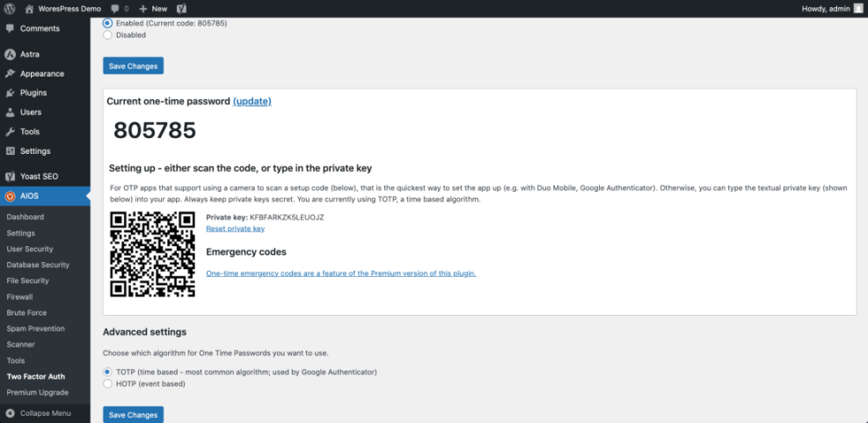
Task: Open AIOS Settings submenu item
Action: pyautogui.click(x=21, y=233)
